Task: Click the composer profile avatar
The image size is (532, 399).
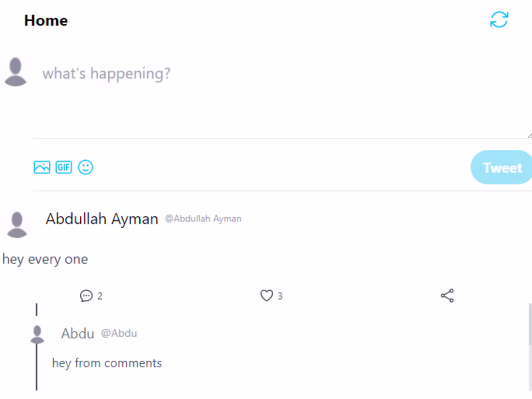Action: pyautogui.click(x=15, y=72)
